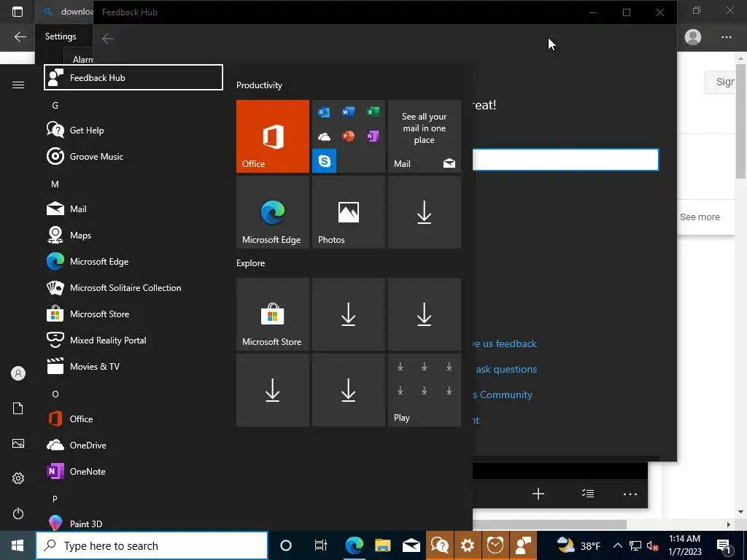Viewport: 747px width, 560px height.
Task: Open Feedback Hub from the app list
Action: 133,77
